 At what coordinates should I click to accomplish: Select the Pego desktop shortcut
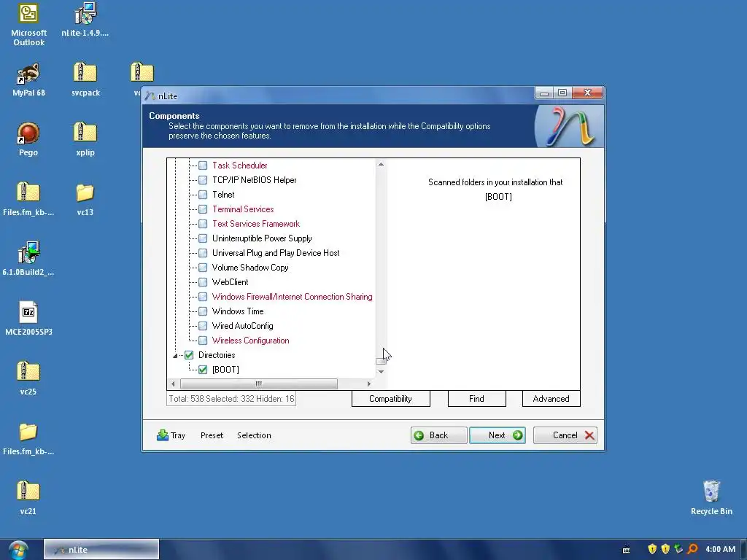tap(28, 139)
